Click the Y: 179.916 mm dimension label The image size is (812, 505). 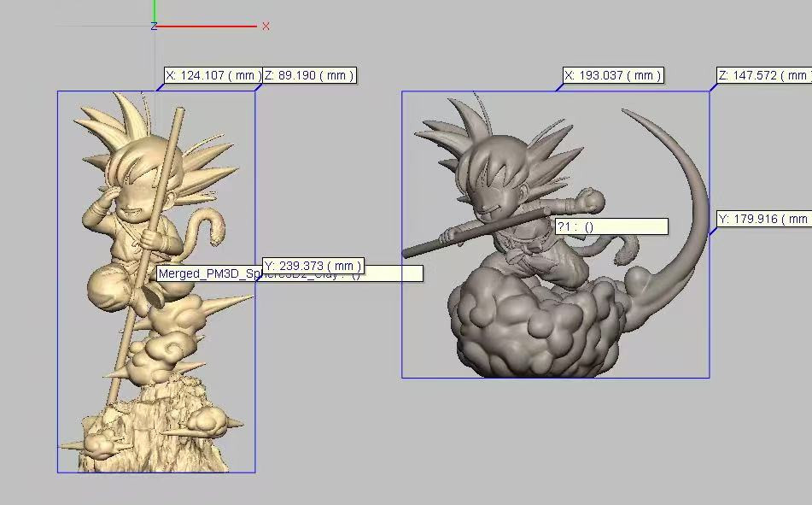tap(762, 219)
